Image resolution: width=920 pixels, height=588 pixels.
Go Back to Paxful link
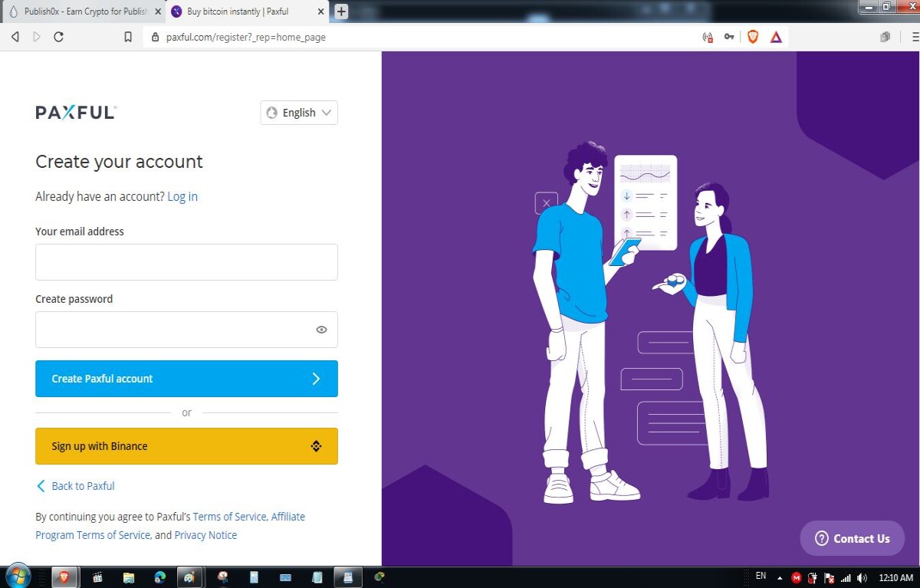76,486
